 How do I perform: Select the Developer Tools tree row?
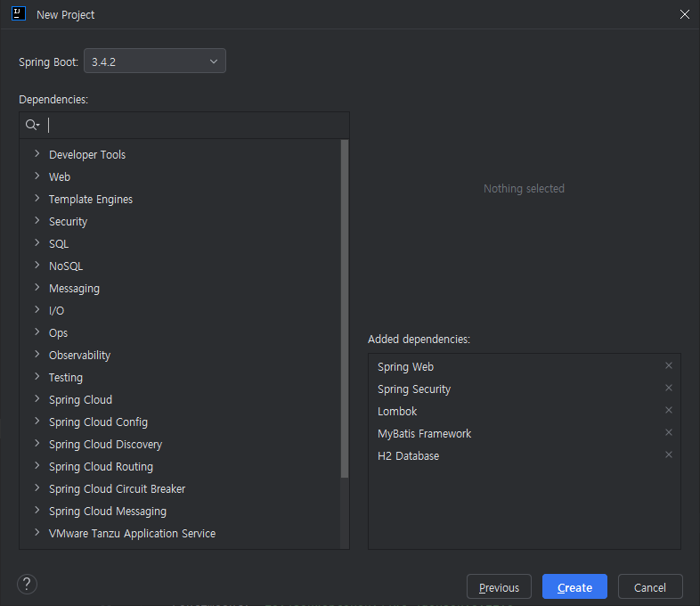pos(180,154)
